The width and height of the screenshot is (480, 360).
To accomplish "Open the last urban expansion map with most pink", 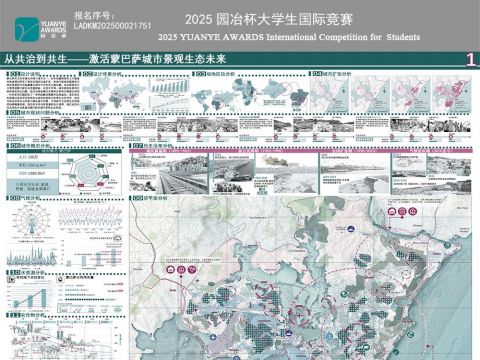I will click(452, 94).
